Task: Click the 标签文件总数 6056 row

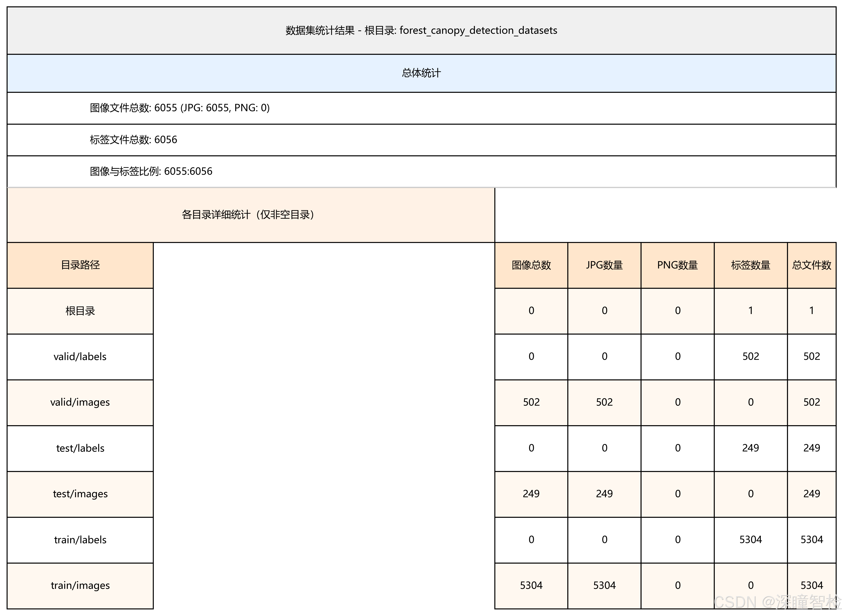Action: [x=133, y=140]
